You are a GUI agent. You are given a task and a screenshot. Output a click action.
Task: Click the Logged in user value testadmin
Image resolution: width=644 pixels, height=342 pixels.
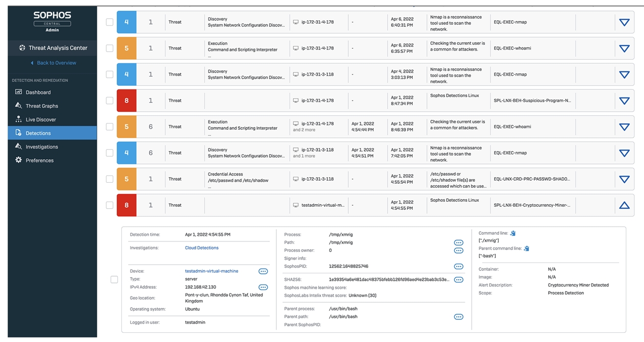195,323
